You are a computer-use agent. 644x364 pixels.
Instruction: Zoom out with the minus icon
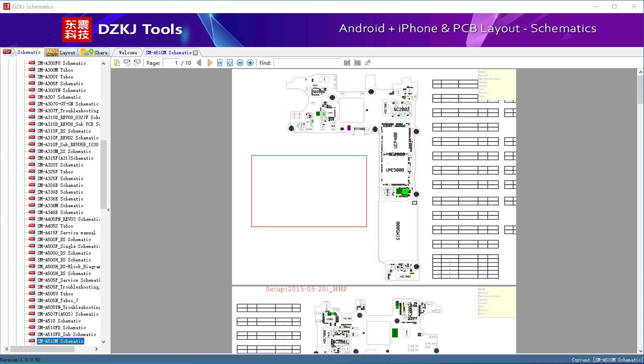(x=240, y=63)
